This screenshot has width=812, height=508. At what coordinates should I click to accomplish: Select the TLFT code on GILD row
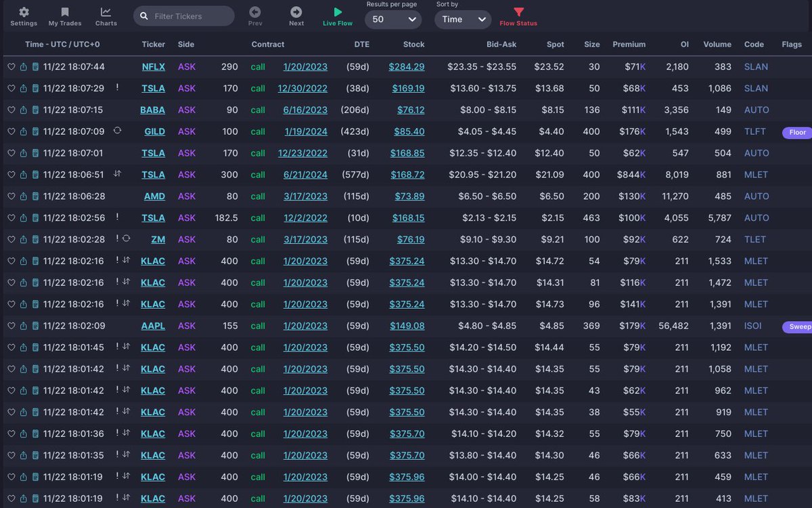755,131
